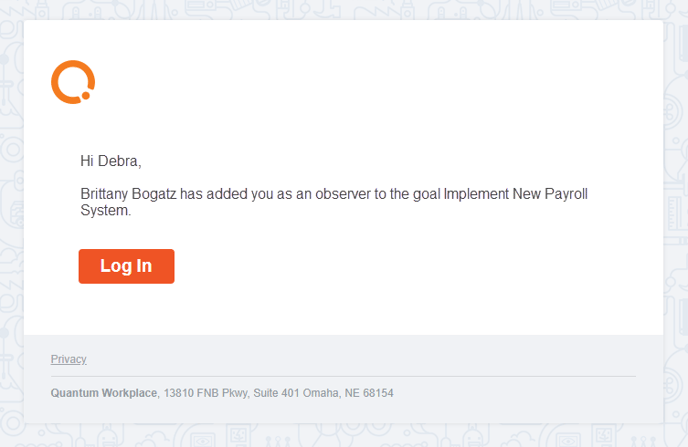Click the blank white space beside the logo
This screenshot has width=688, height=447.
(351, 82)
